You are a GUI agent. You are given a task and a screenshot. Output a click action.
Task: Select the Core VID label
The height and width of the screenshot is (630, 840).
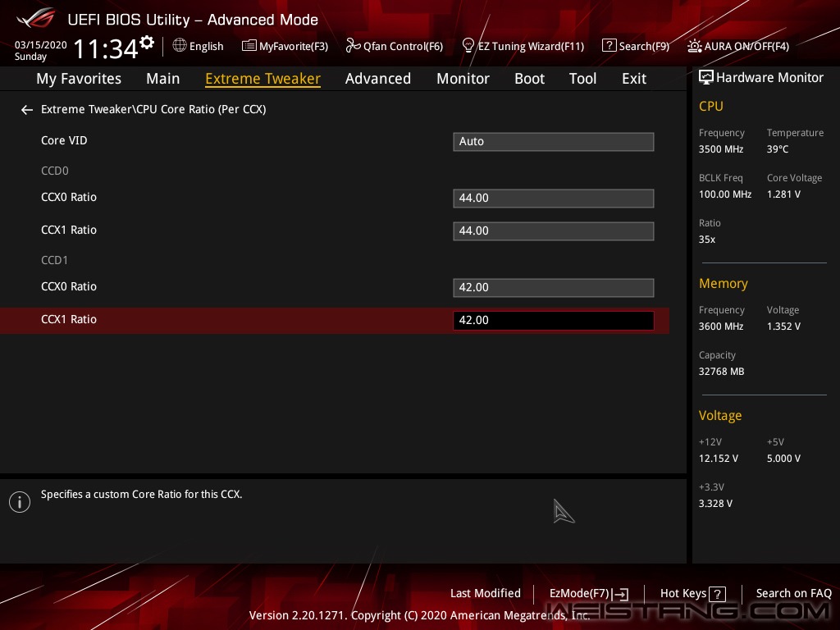(64, 140)
